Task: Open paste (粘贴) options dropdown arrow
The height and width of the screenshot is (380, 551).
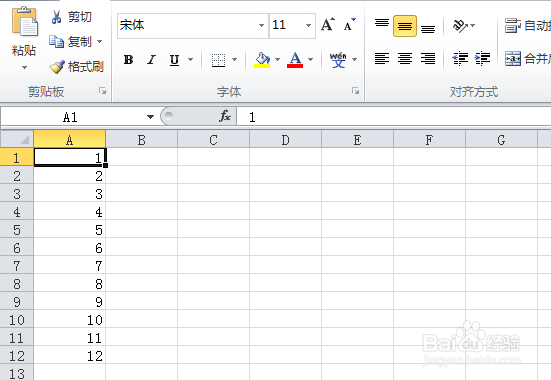Action: click(24, 67)
